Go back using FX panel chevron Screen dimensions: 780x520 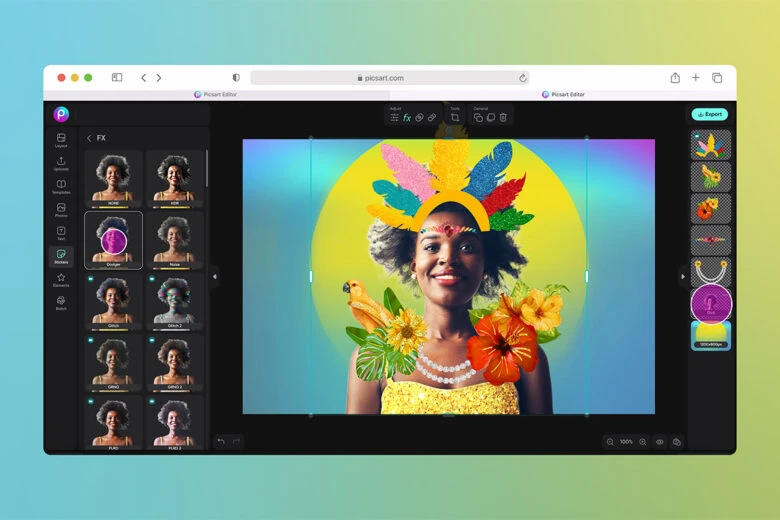[x=89, y=138]
